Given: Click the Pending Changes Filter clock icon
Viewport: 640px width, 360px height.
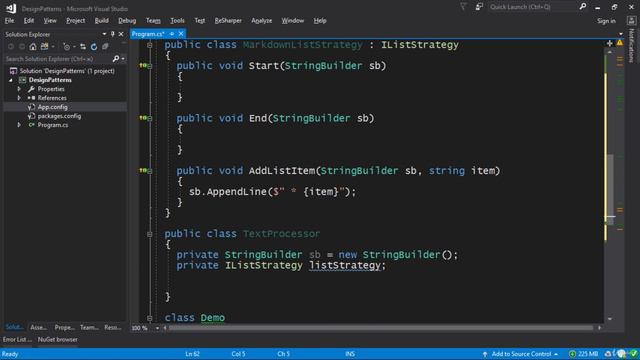Looking at the screenshot, I should (x=67, y=47).
